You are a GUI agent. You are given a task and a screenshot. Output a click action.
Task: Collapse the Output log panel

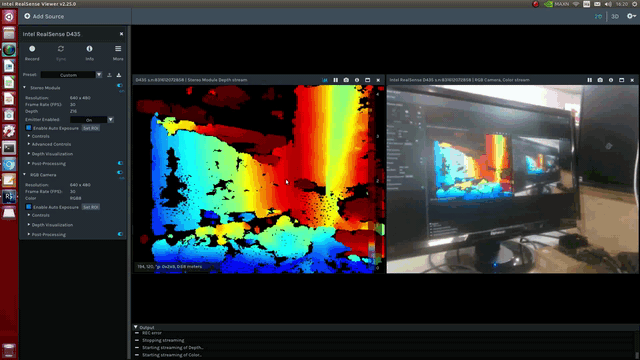tap(136, 327)
